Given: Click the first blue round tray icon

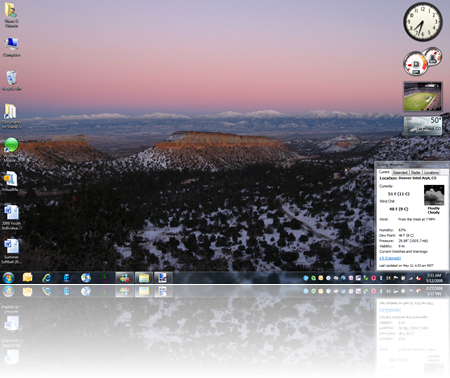Looking at the screenshot, I should pos(306,278).
